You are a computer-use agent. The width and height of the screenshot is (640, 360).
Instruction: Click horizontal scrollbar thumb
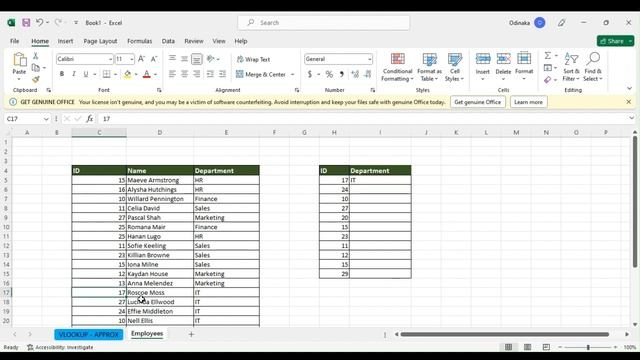point(504,335)
